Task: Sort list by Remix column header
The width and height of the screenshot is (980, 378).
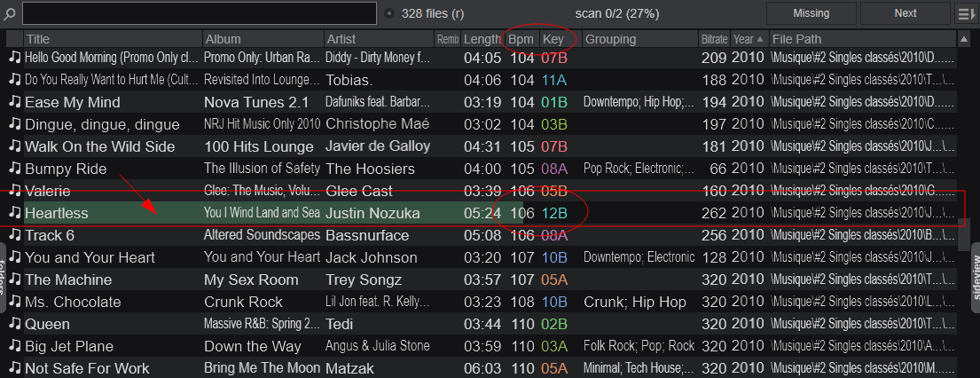Action: click(448, 39)
